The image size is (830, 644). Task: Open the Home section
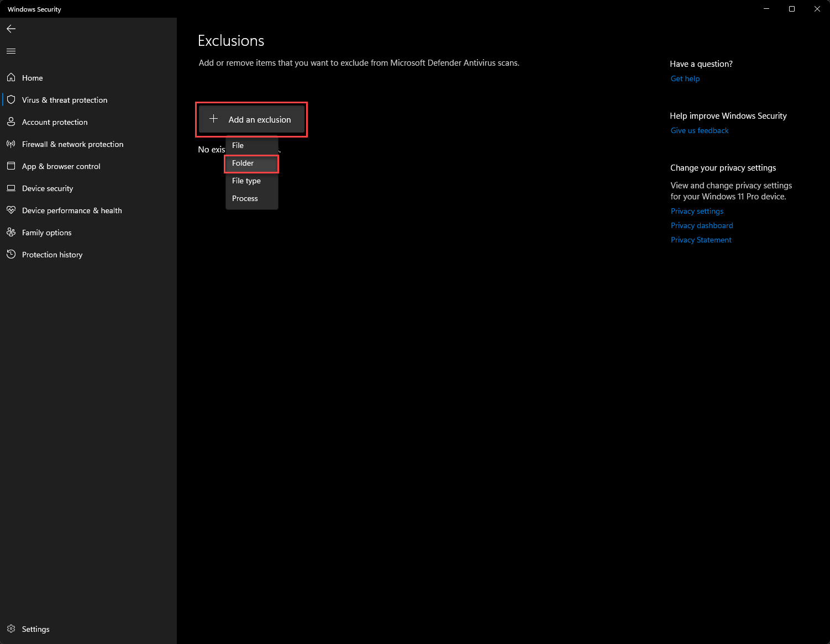tap(88, 78)
